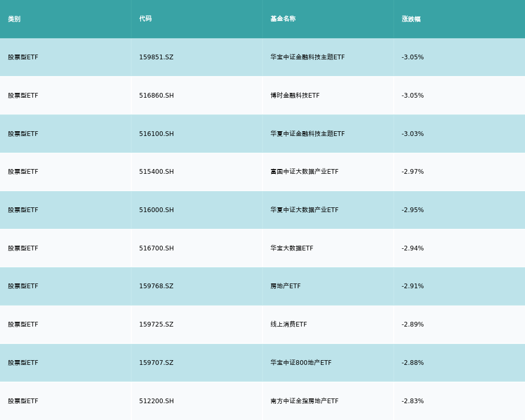Open 线上消费ETF fund name

pos(289,324)
